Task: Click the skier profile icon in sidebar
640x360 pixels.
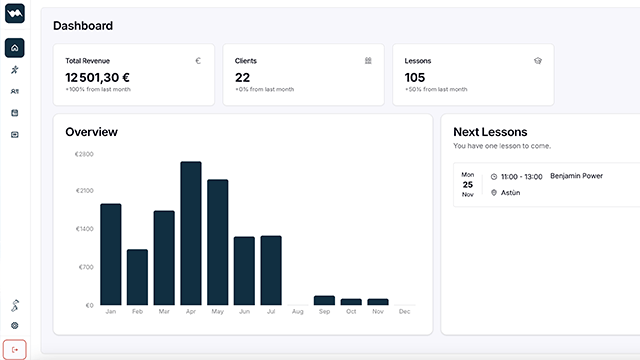Action: coord(15,305)
